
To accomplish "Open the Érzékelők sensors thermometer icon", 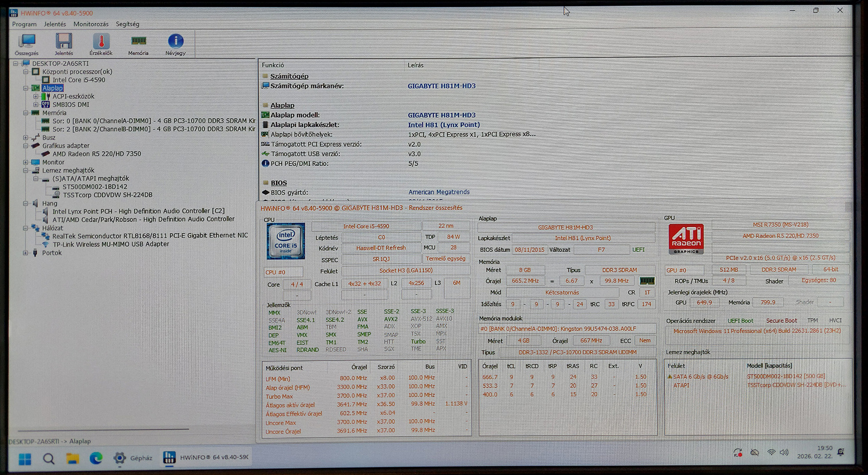I will (x=101, y=44).
